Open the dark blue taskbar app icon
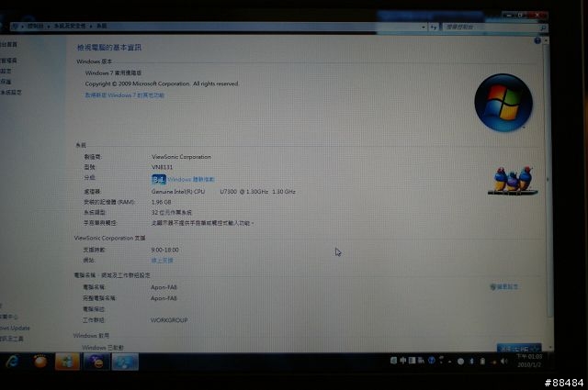The width and height of the screenshot is (588, 390). click(96, 362)
